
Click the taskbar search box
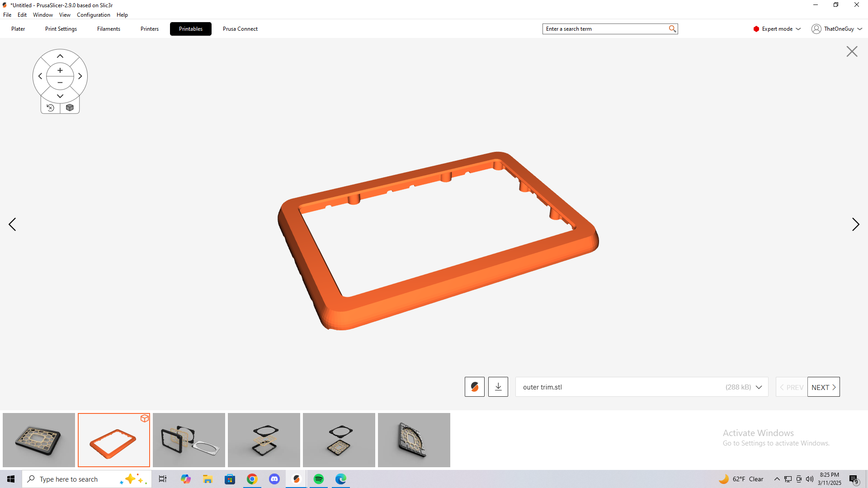pos(87,479)
